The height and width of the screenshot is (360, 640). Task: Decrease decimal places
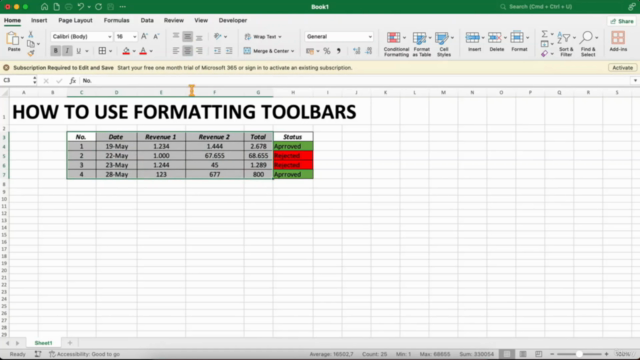369,51
